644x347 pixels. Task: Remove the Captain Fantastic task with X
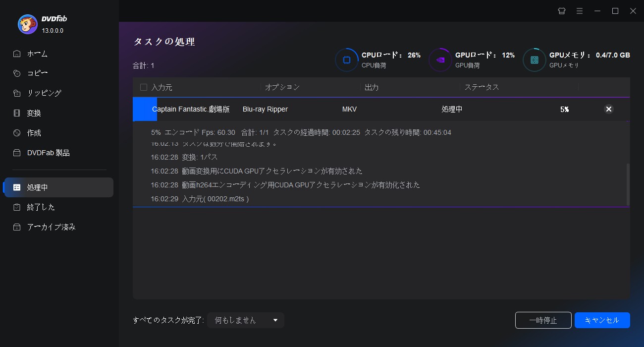(609, 109)
